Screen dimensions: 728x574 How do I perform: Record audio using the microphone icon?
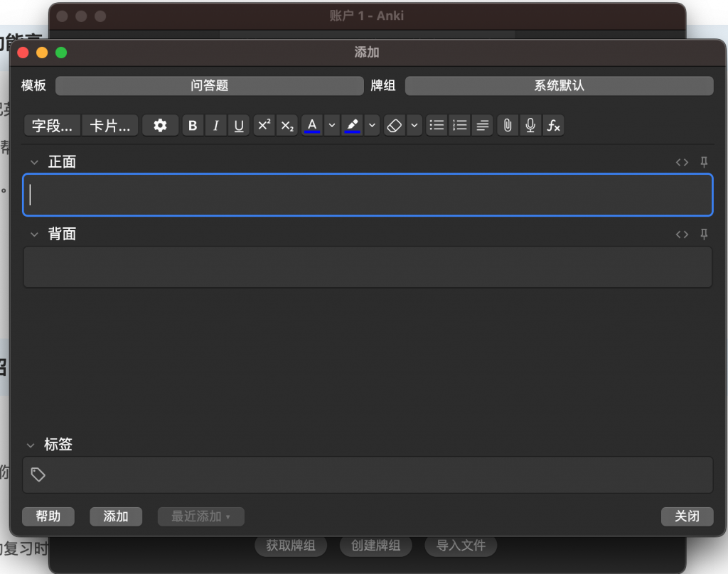click(x=530, y=125)
